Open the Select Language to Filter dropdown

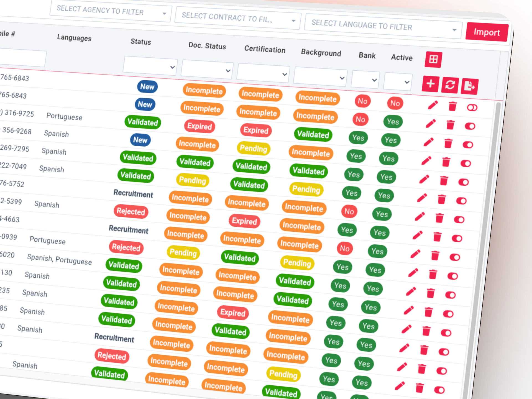[x=382, y=27]
